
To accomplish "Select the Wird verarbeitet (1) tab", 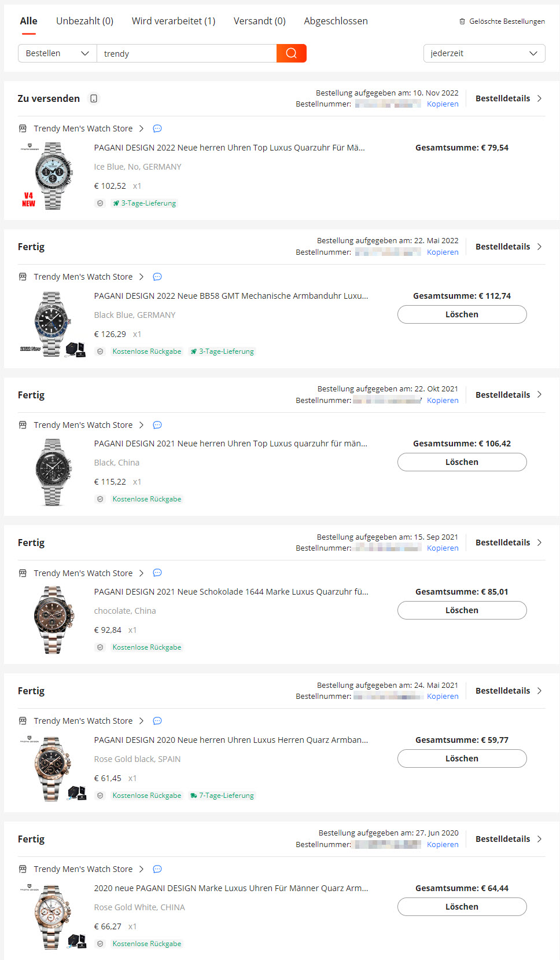I will pos(174,21).
